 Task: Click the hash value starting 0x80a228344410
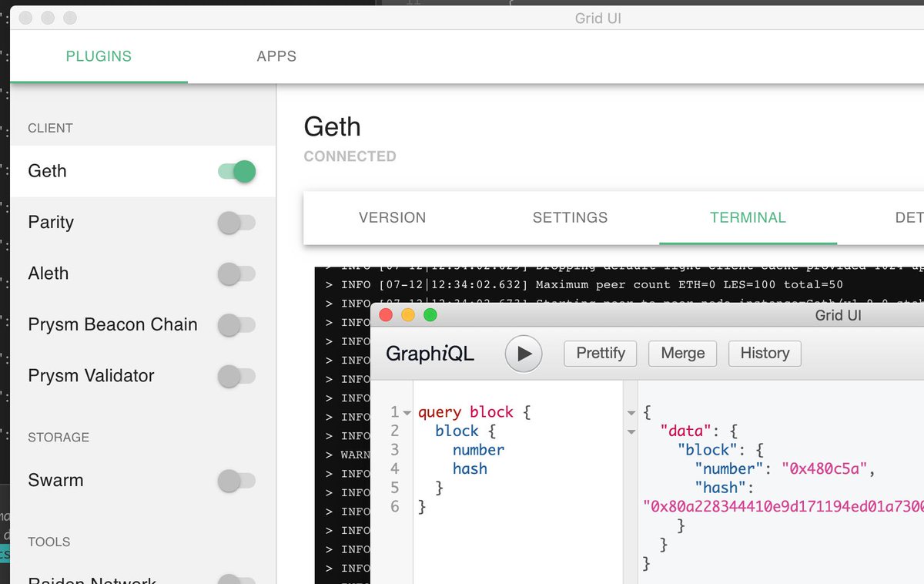[783, 506]
